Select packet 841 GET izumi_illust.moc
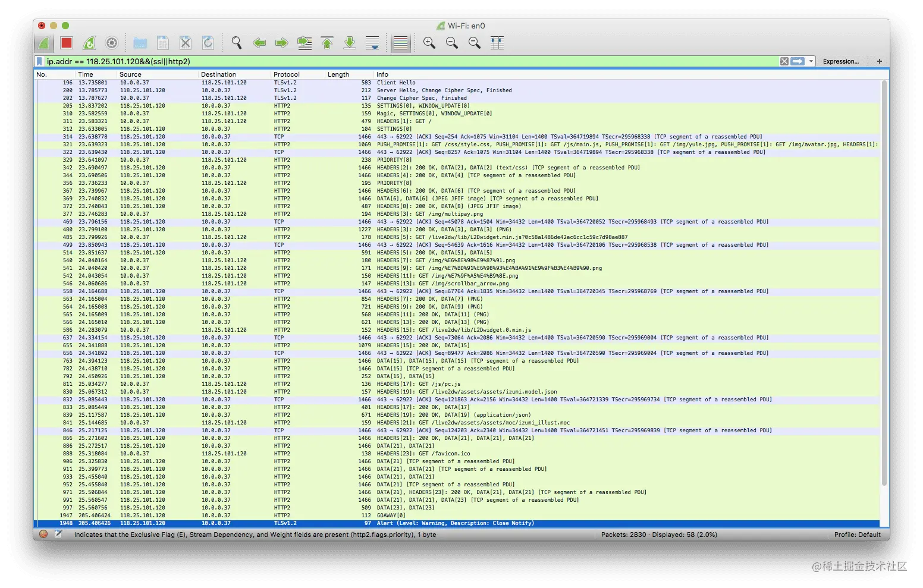923x588 pixels. 457,423
